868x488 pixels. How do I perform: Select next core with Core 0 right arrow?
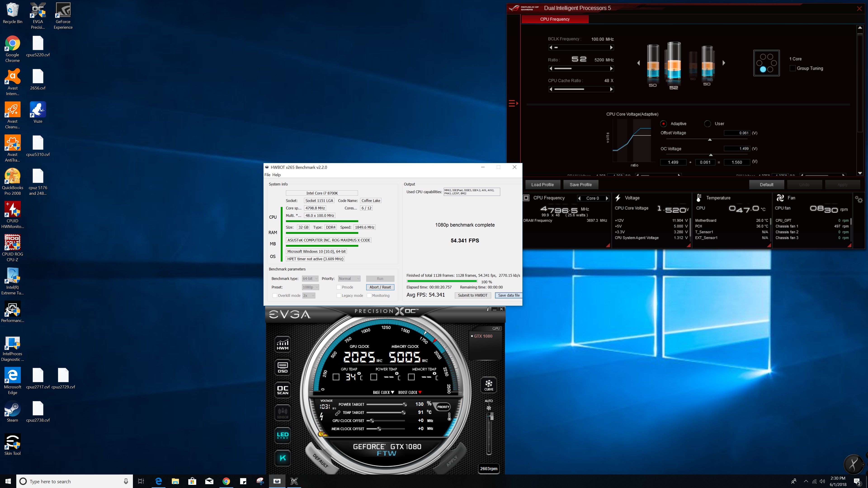607,198
